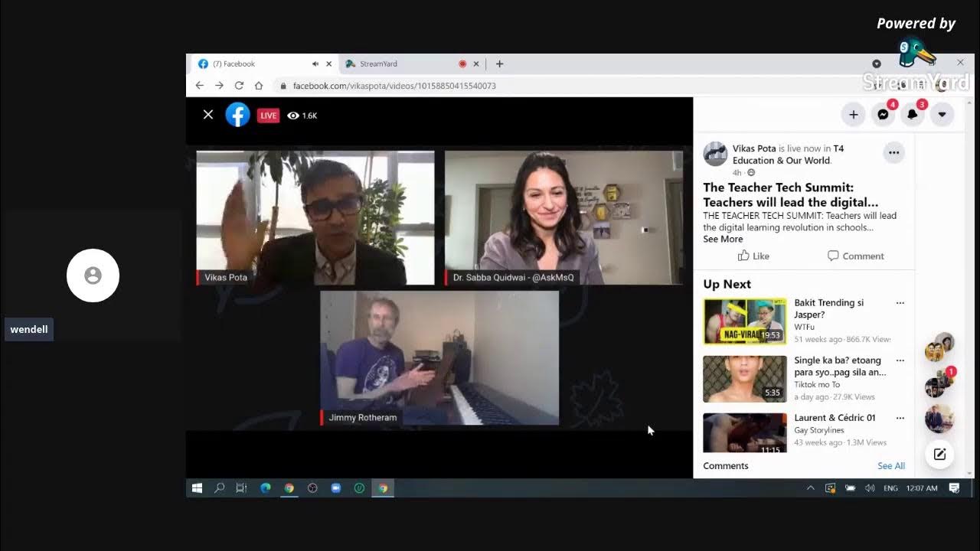The image size is (980, 551).
Task: Open the clock showing 12:07 AM
Action: [921, 488]
